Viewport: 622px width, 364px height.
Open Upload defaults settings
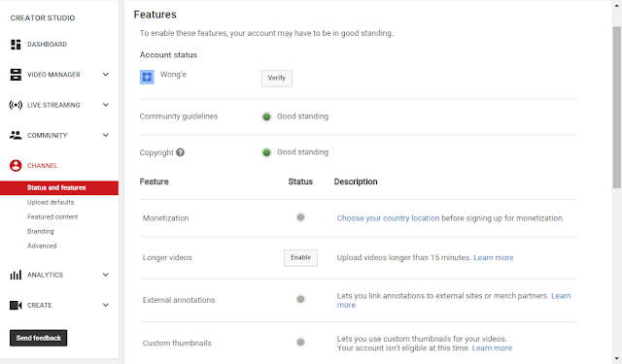(51, 203)
